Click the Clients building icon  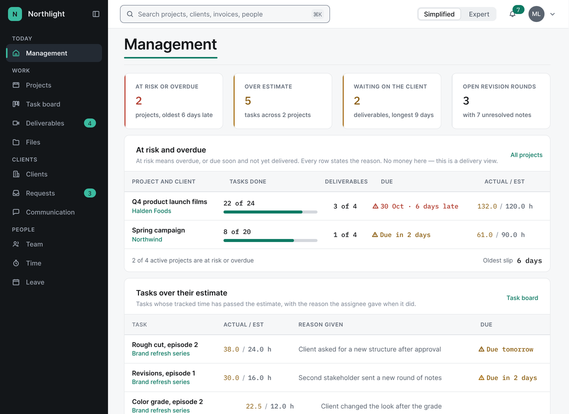16,175
